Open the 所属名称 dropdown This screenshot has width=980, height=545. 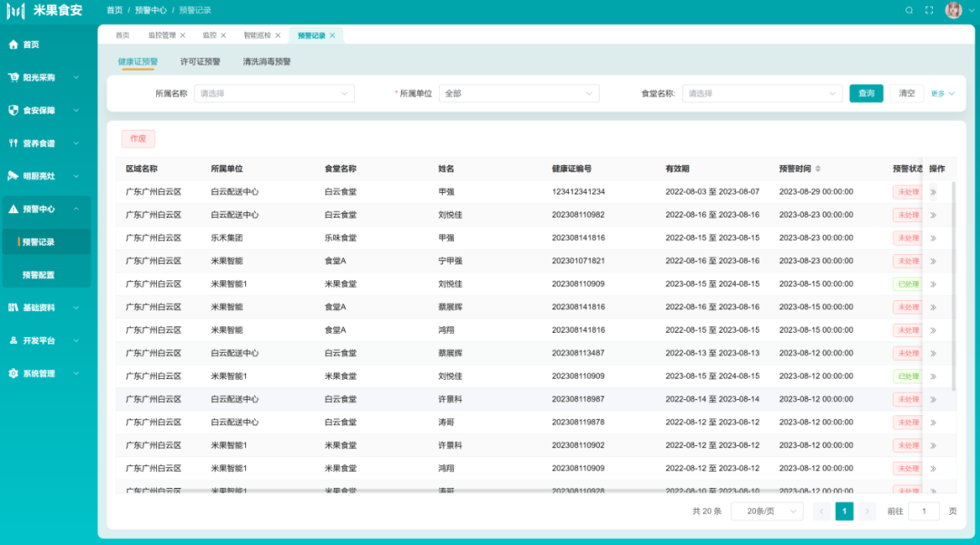[x=274, y=93]
